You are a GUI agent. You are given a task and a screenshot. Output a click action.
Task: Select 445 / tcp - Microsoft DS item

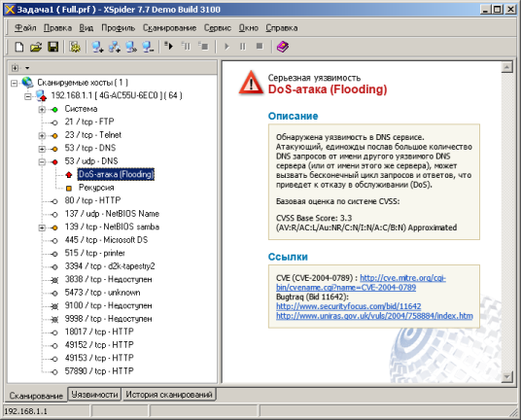(106, 240)
